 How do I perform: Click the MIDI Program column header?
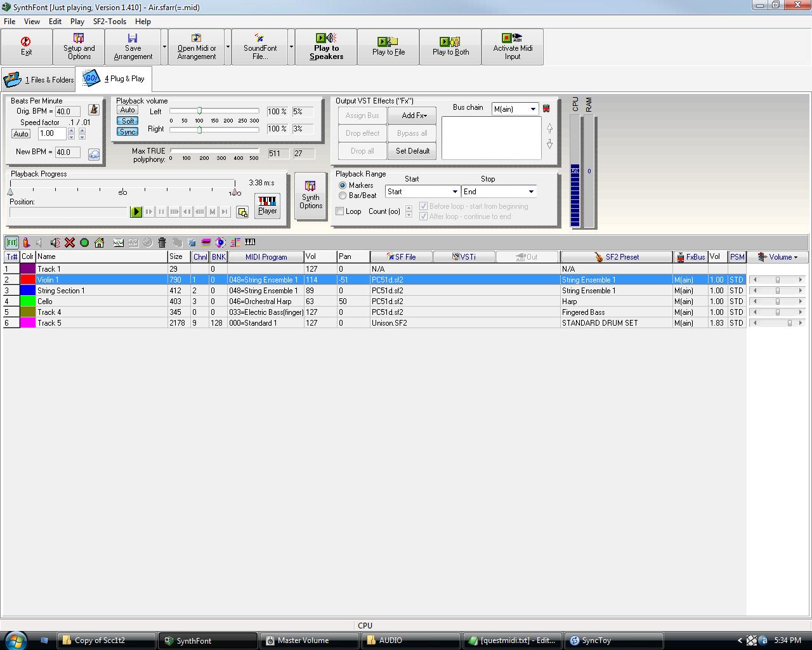click(266, 257)
